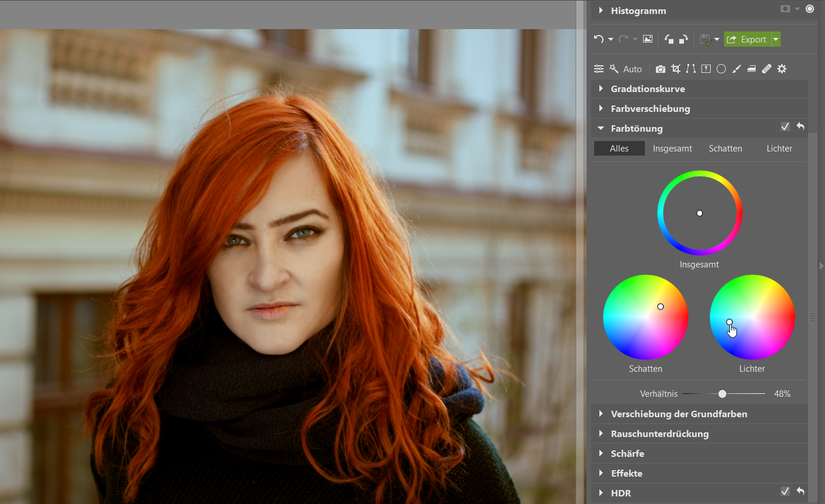Open the camera profile icon
The width and height of the screenshot is (825, 504).
click(x=660, y=69)
